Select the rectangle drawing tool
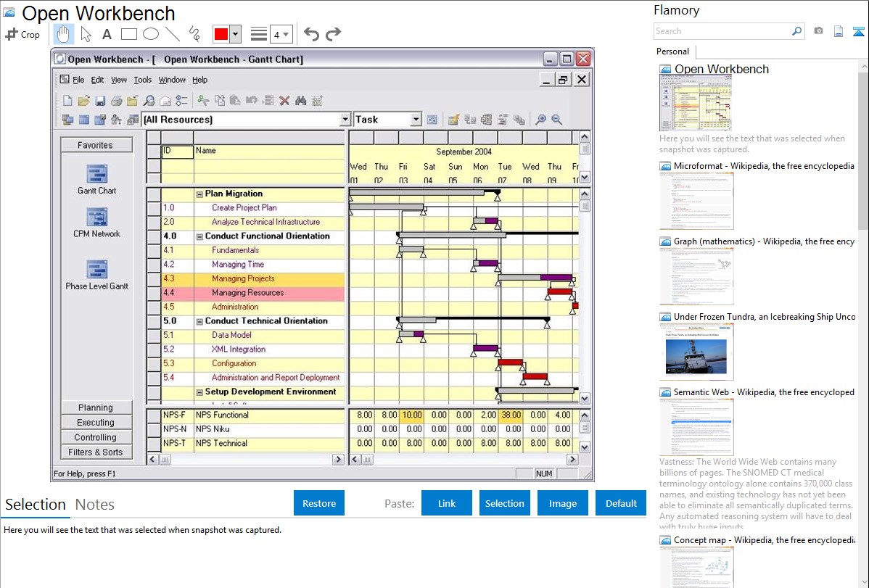The height and width of the screenshot is (588, 869). (x=128, y=34)
